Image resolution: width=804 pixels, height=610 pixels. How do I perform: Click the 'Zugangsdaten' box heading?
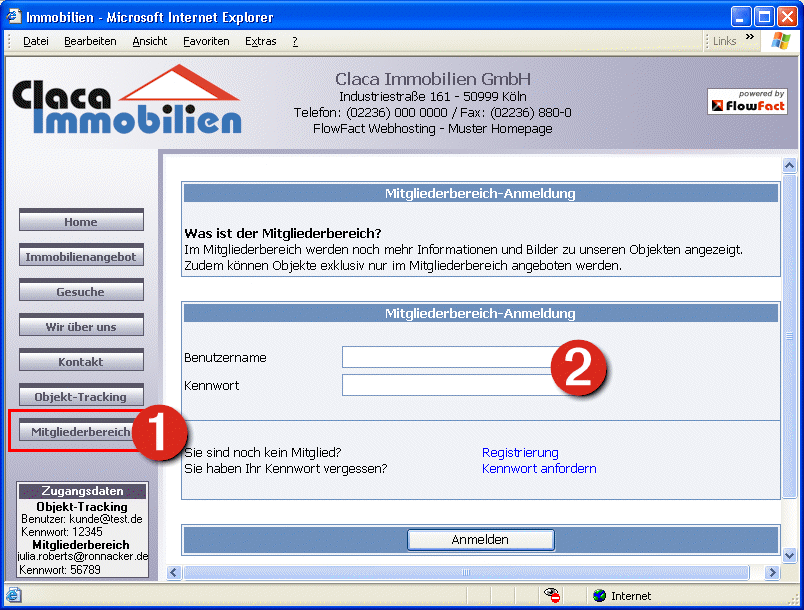[x=83, y=491]
